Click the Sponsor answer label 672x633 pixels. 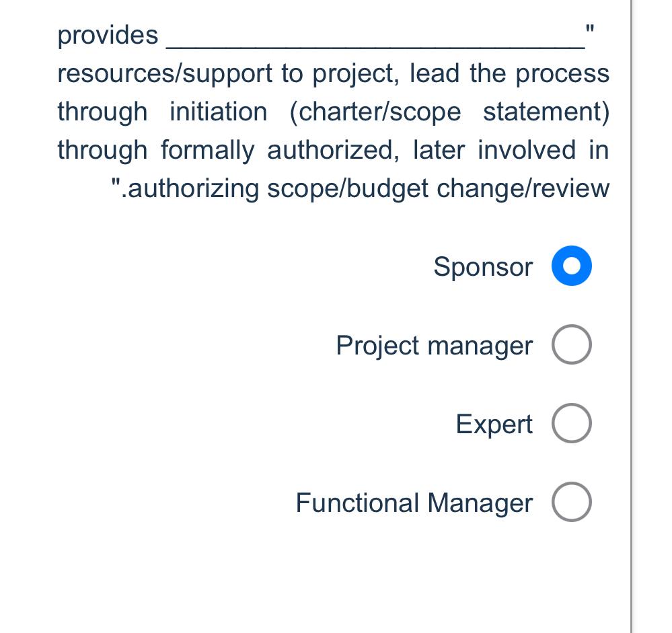click(x=483, y=266)
